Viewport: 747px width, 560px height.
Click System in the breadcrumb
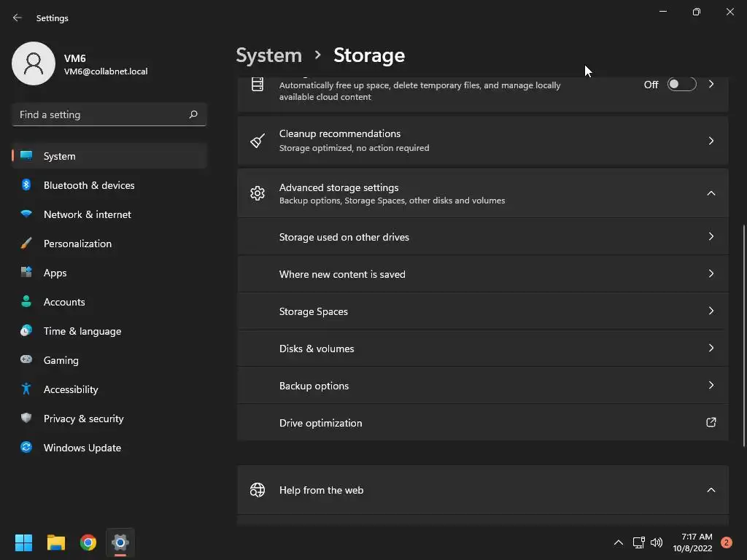click(x=268, y=55)
